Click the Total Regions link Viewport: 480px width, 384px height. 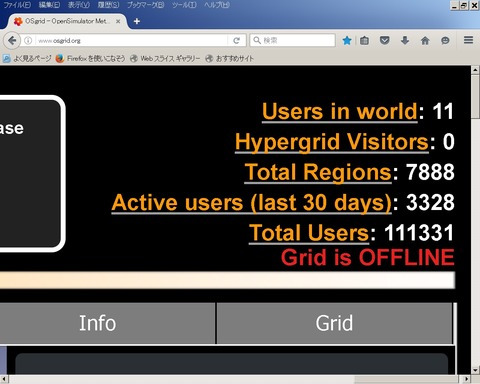click(318, 172)
